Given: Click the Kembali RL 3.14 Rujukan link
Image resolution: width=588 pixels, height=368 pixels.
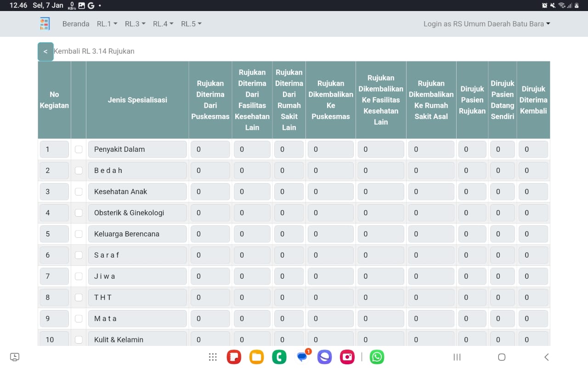Looking at the screenshot, I should click(94, 51).
